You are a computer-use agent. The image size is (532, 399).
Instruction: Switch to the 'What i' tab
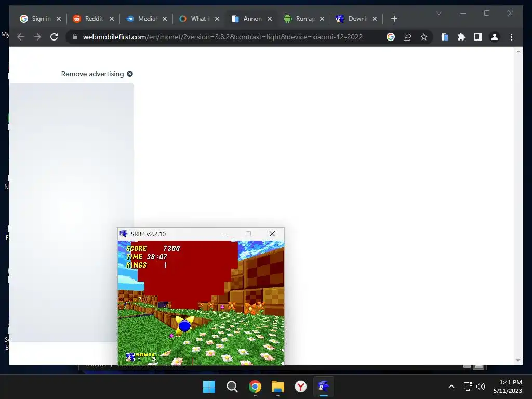pyautogui.click(x=199, y=19)
